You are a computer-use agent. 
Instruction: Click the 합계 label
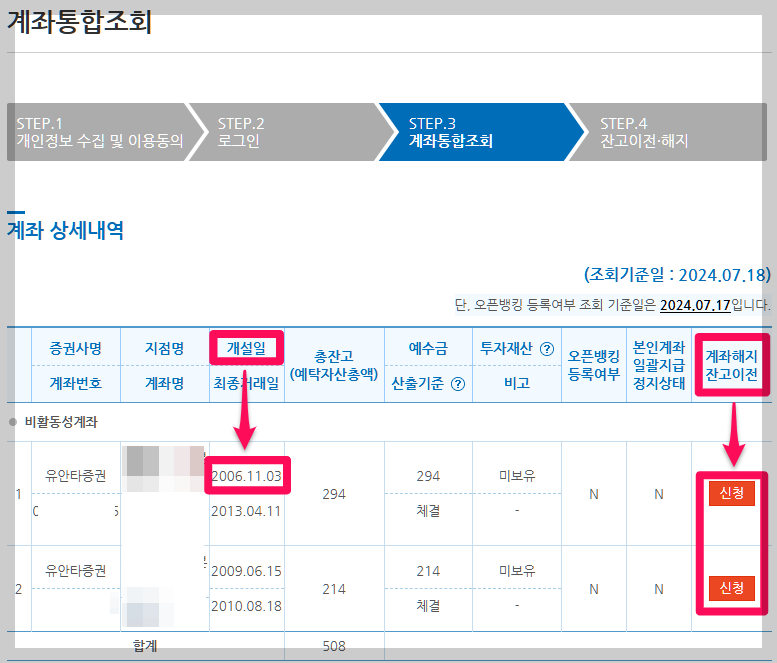(145, 646)
